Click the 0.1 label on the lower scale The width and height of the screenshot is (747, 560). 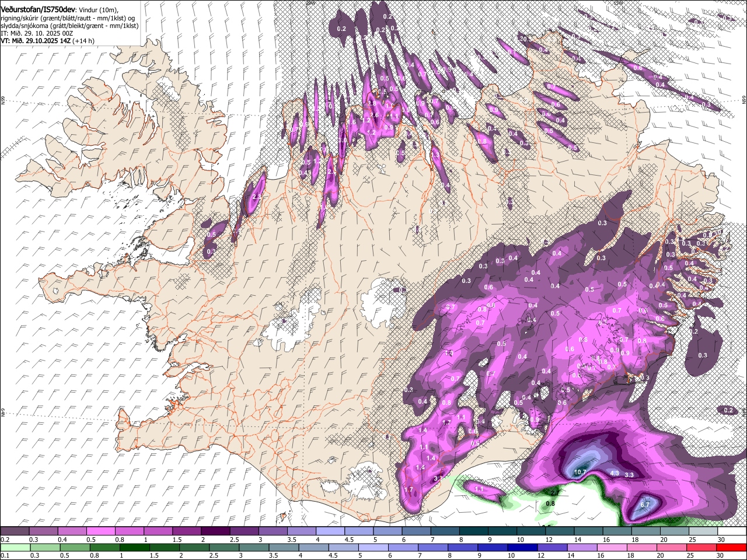tap(6, 555)
